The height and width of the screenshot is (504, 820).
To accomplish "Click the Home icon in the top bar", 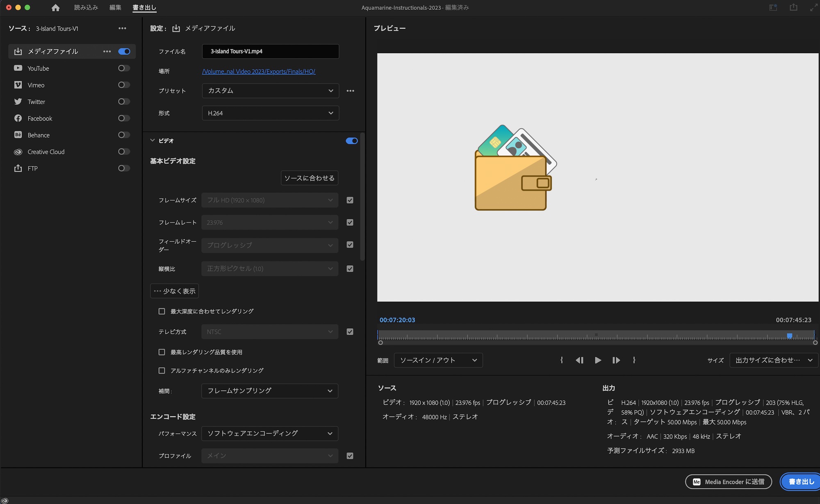I will [55, 7].
